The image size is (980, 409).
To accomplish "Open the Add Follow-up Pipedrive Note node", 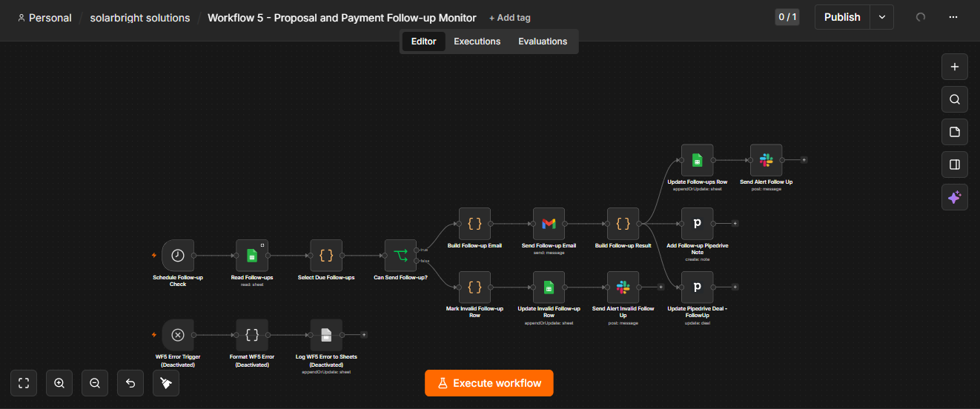I will click(x=697, y=223).
